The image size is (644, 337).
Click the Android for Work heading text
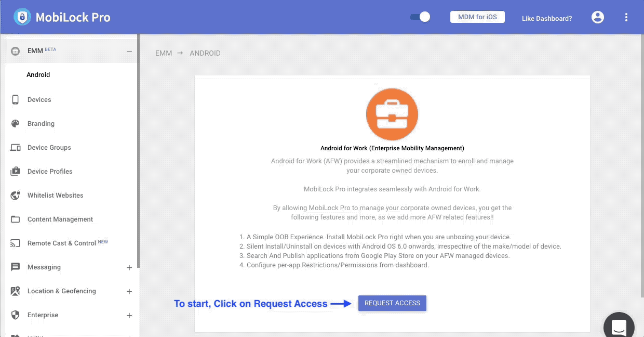point(392,148)
